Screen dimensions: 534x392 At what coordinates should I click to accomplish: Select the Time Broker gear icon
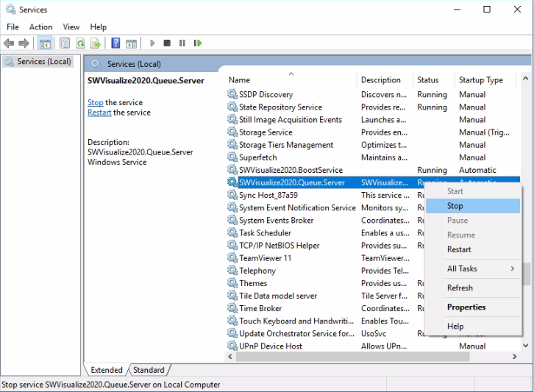(232, 308)
